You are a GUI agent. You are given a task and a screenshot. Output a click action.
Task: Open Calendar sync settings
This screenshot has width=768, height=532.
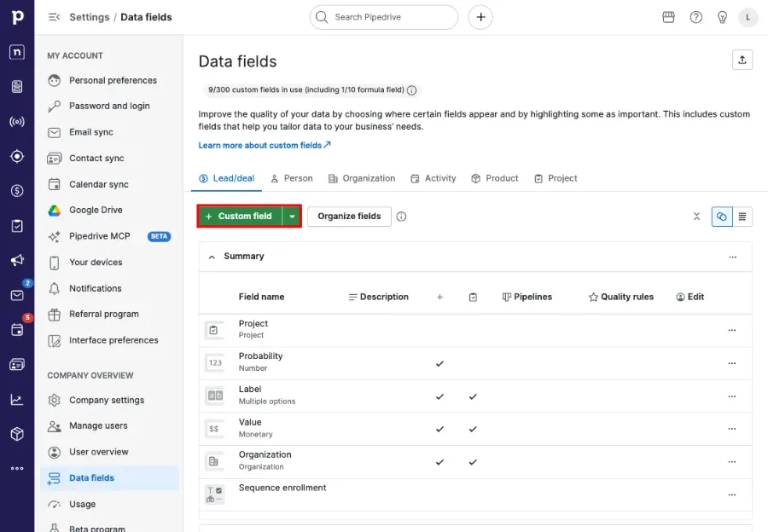(109, 184)
